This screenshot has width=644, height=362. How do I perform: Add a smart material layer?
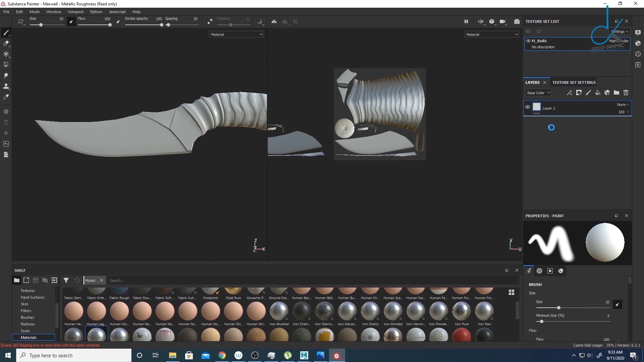(607, 93)
